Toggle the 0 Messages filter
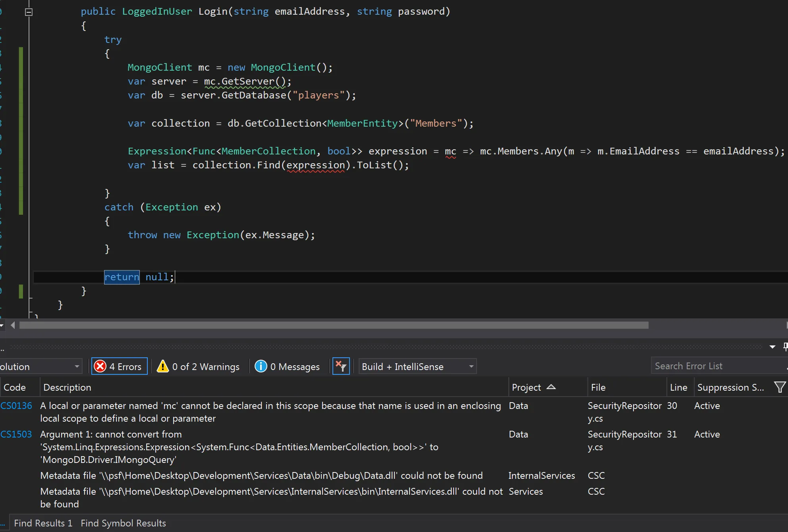 tap(287, 366)
